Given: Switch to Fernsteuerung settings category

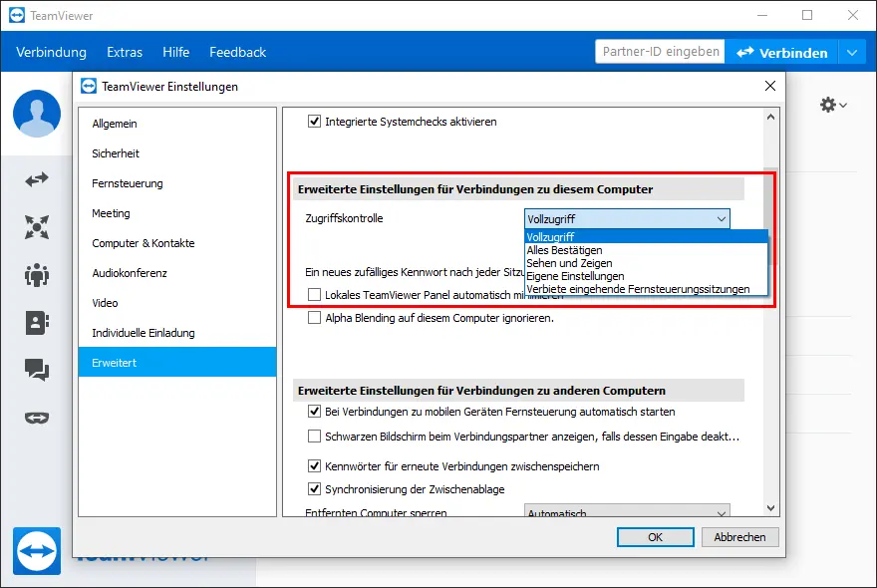Looking at the screenshot, I should coord(177,183).
